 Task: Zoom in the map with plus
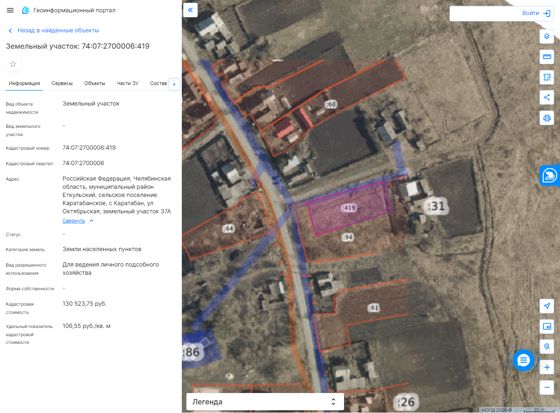coord(546,367)
